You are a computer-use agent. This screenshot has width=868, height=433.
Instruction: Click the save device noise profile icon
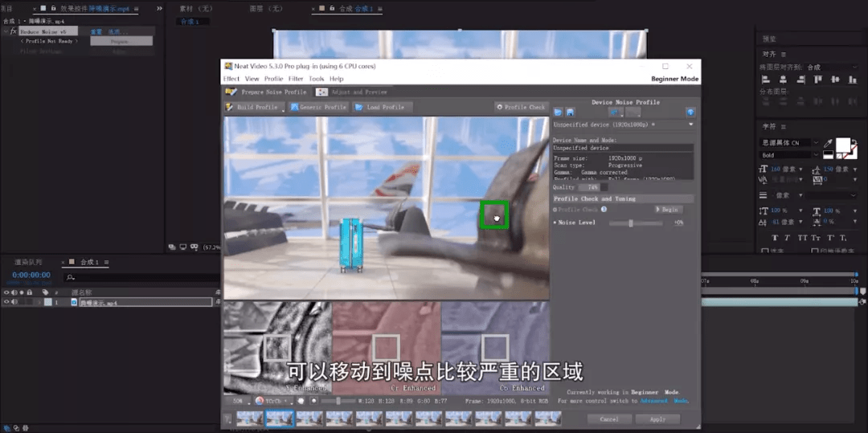(570, 112)
